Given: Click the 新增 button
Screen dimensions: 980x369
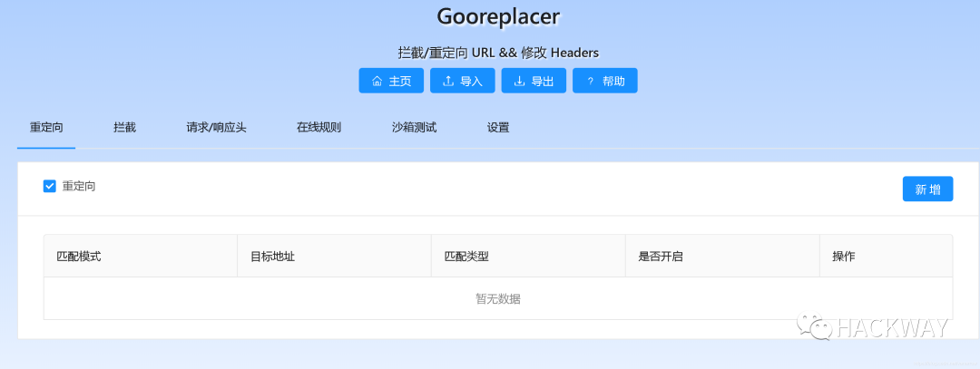Looking at the screenshot, I should (927, 189).
